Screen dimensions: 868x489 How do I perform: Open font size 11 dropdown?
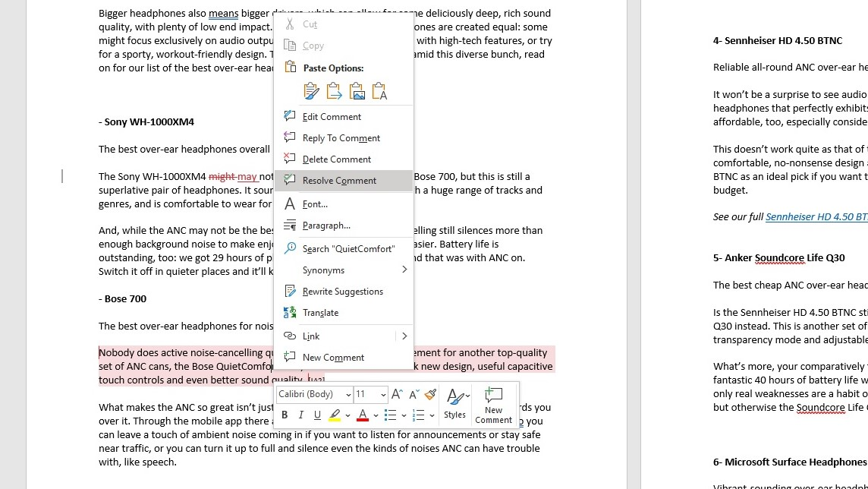(383, 394)
